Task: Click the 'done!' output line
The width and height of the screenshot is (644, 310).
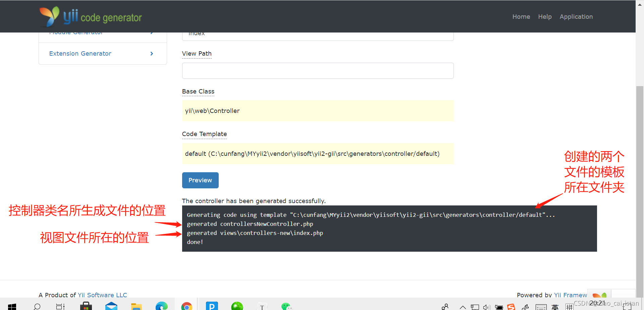Action: [195, 242]
